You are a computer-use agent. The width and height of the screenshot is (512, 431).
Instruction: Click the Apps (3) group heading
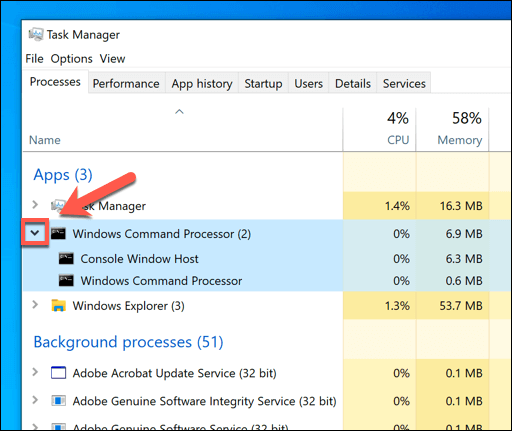(x=63, y=175)
